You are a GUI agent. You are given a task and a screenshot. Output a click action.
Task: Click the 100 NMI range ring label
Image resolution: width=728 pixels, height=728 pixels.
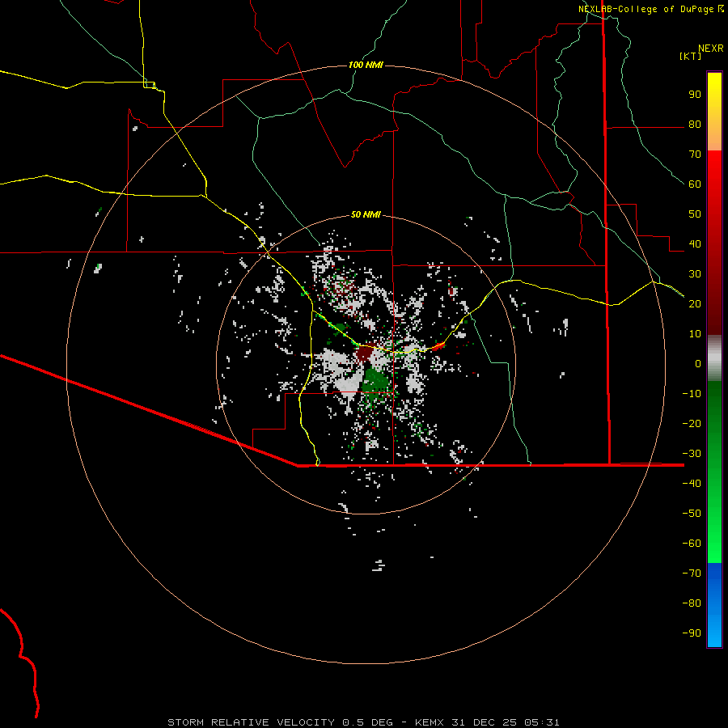(366, 65)
